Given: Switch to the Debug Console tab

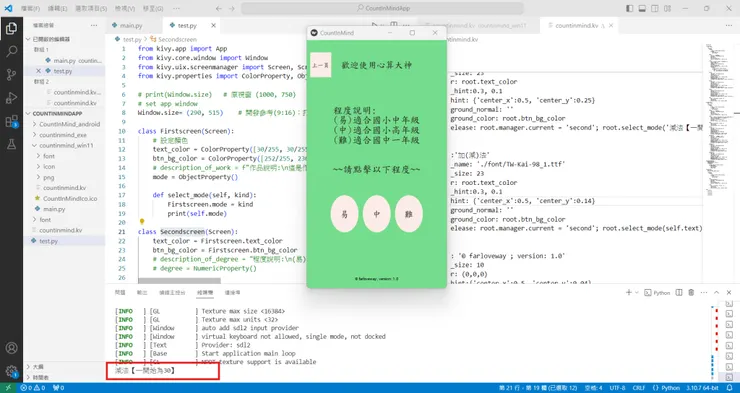Looking at the screenshot, I should point(172,293).
